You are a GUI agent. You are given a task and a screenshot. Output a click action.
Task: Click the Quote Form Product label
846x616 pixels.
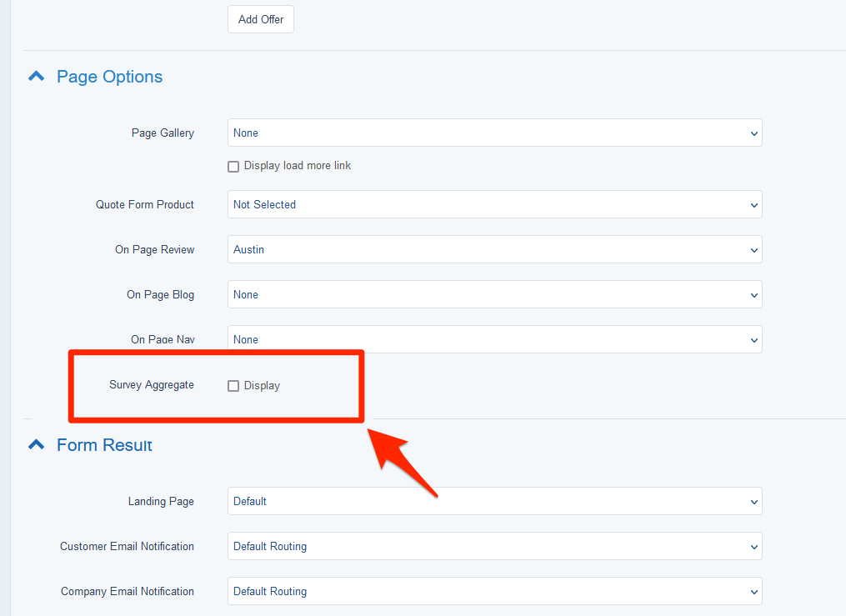point(144,204)
